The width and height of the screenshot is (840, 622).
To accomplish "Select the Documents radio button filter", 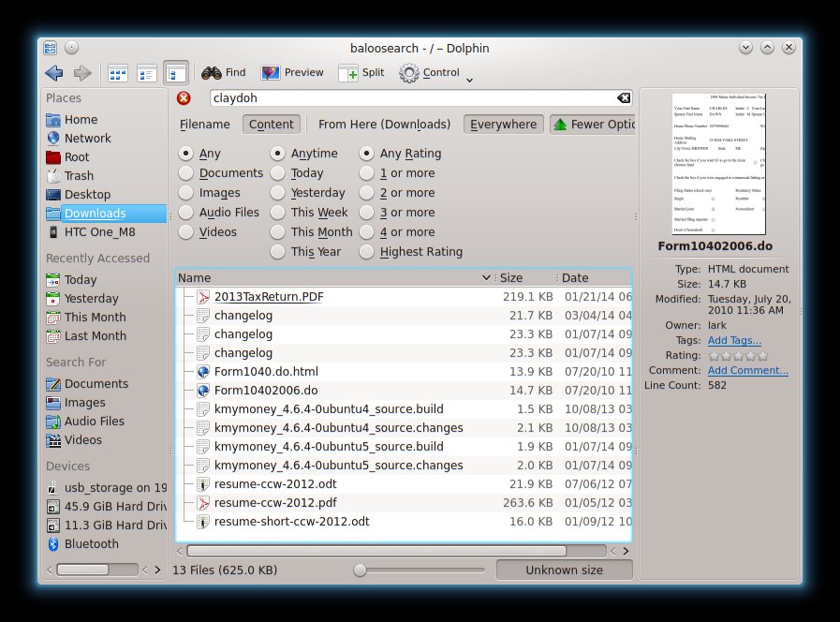I will tap(186, 173).
